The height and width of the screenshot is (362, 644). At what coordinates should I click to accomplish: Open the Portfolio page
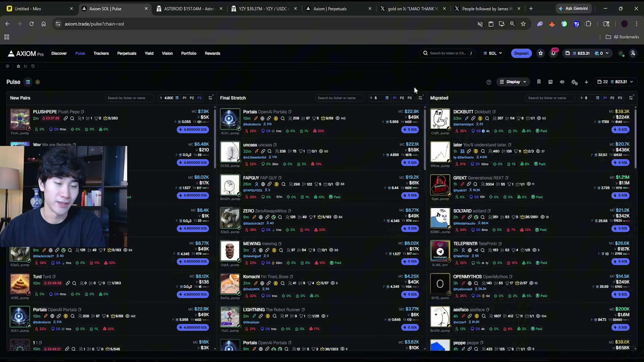point(189,53)
